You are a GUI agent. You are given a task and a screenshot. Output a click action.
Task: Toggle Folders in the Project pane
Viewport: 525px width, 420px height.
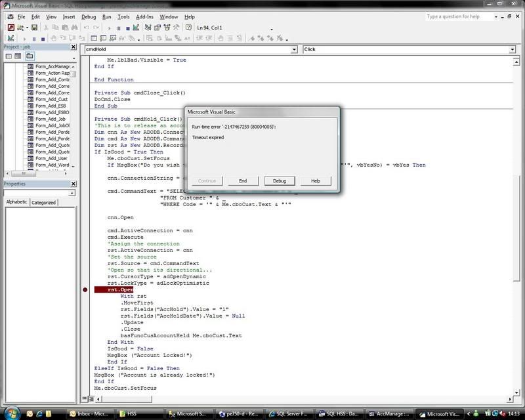pos(30,56)
